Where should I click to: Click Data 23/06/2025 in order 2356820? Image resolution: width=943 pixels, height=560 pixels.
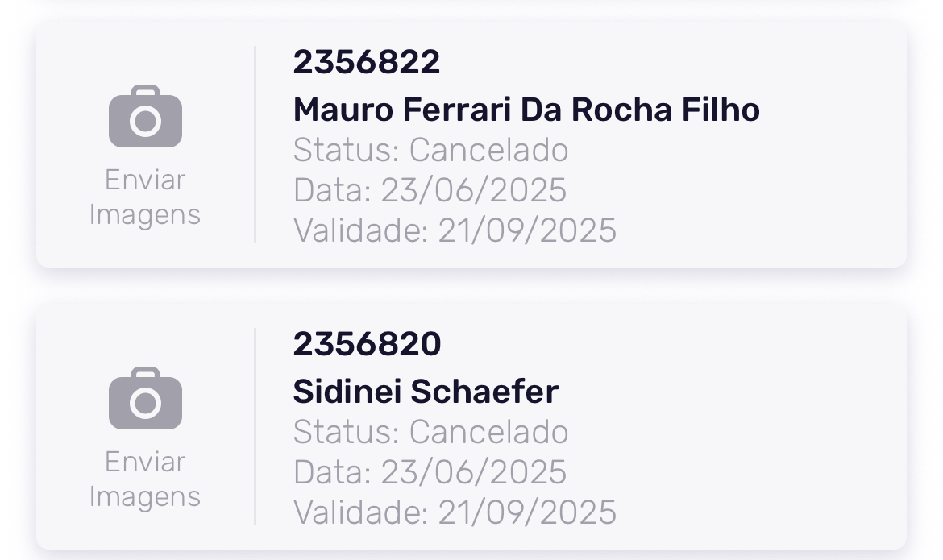click(x=430, y=473)
